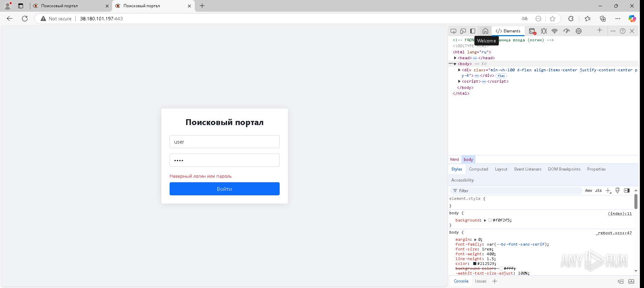Open the Network tool wifi icon

click(x=555, y=31)
